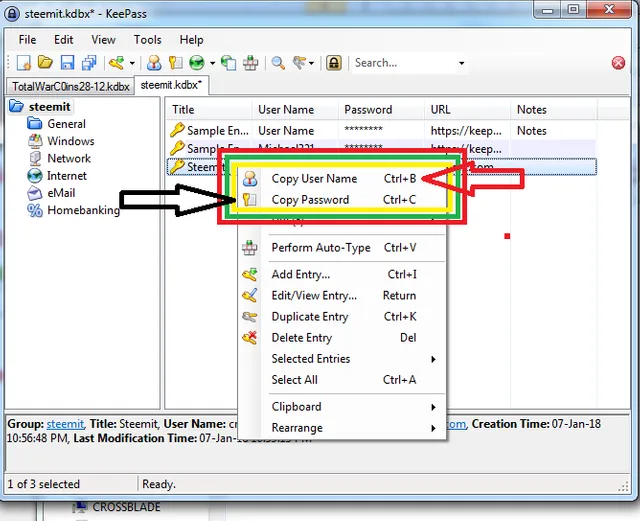This screenshot has width=640, height=521.
Task: Click the toolbar Copy Password icon
Action: (x=176, y=63)
